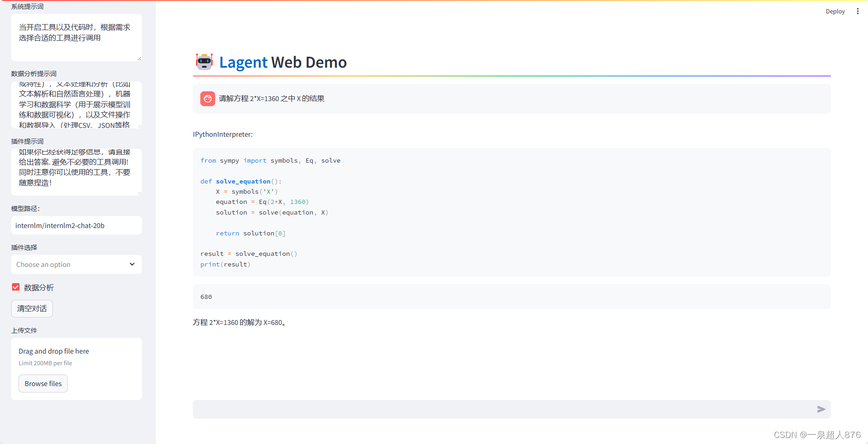The image size is (868, 444).
Task: Click the drag and drop upload area
Action: click(77, 369)
